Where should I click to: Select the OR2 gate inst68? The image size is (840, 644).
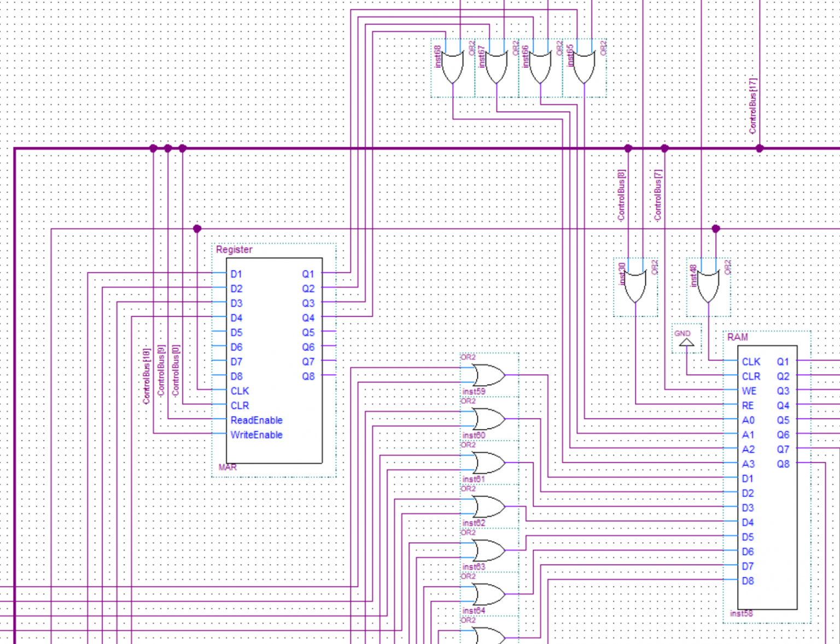[x=452, y=63]
